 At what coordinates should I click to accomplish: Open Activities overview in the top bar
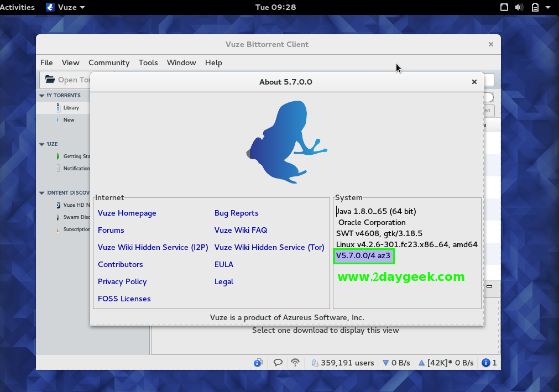pos(17,7)
